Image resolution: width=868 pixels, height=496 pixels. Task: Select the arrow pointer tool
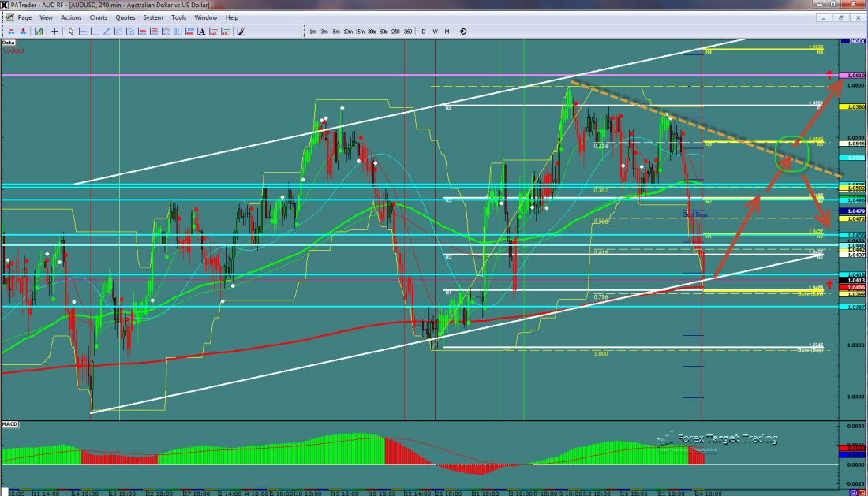[x=71, y=32]
